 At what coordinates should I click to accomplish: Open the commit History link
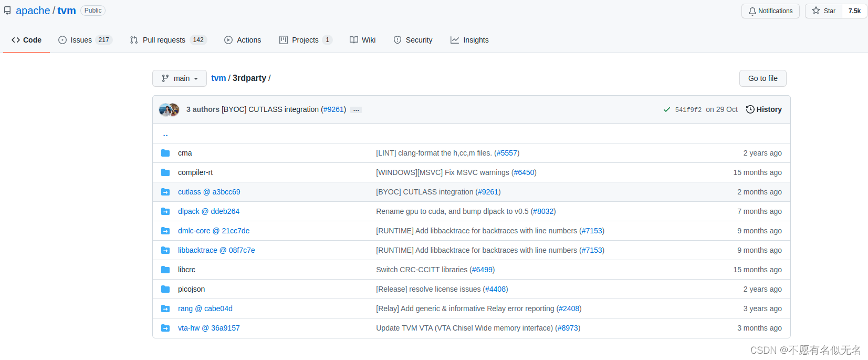coord(764,109)
